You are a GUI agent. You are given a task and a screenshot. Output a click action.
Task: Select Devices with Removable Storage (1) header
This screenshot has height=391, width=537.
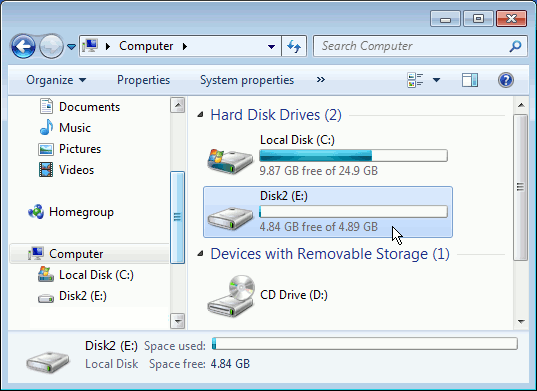click(330, 254)
